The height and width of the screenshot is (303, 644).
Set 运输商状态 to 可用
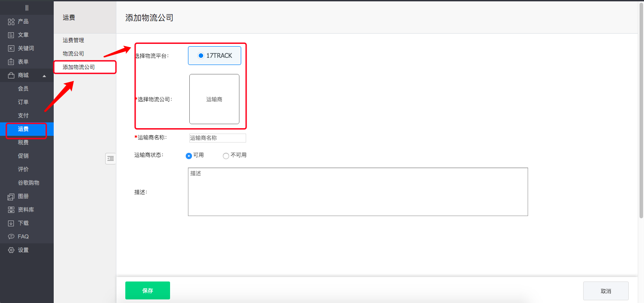pos(188,156)
